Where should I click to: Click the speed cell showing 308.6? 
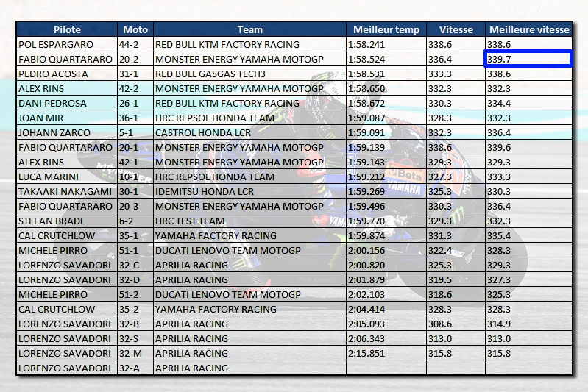pyautogui.click(x=456, y=324)
